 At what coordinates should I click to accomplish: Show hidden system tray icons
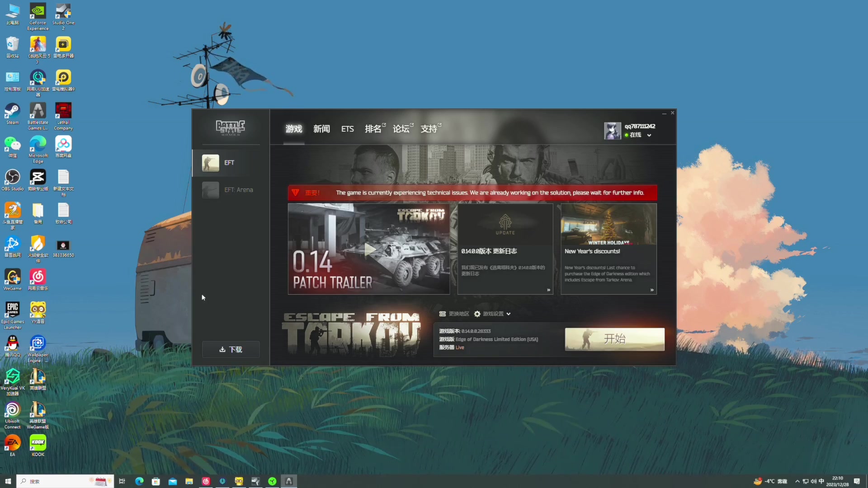point(797,481)
